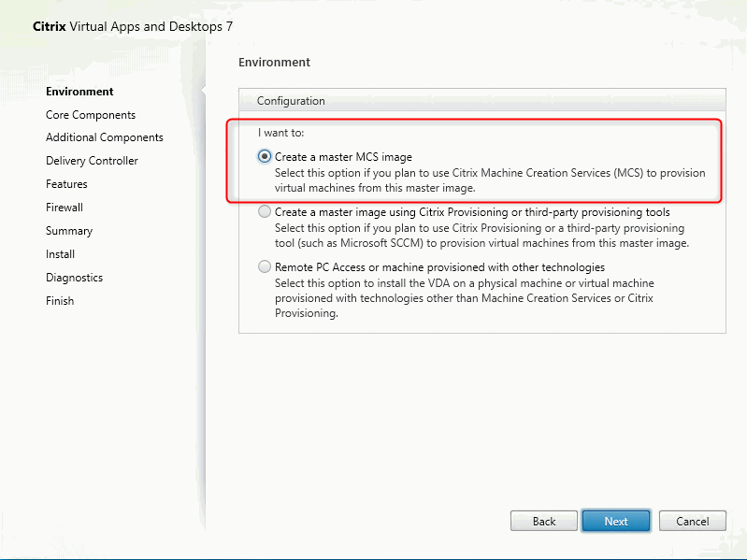Open Environment step in sidebar
Screen dimensions: 747x560
79,92
